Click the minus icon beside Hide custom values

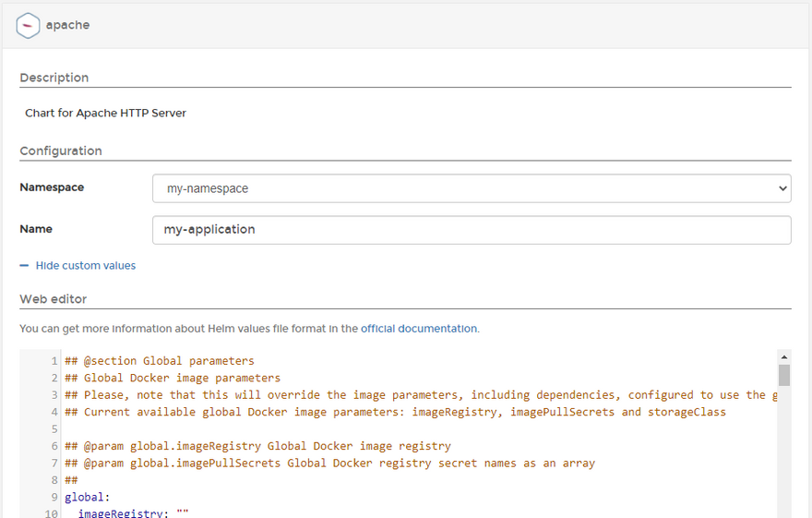[24, 266]
